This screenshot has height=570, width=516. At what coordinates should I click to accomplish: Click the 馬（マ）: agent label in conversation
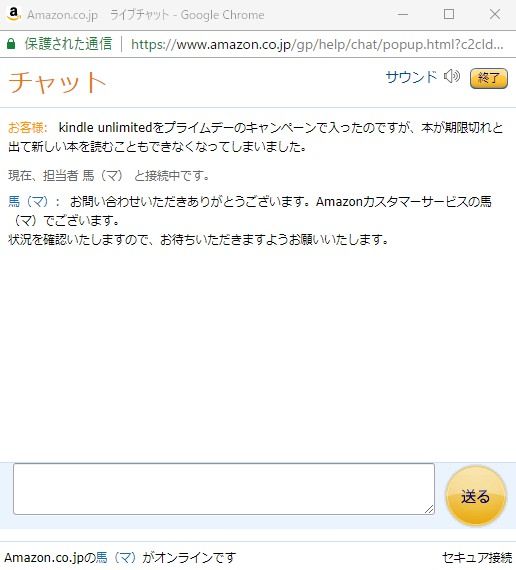pyautogui.click(x=34, y=201)
